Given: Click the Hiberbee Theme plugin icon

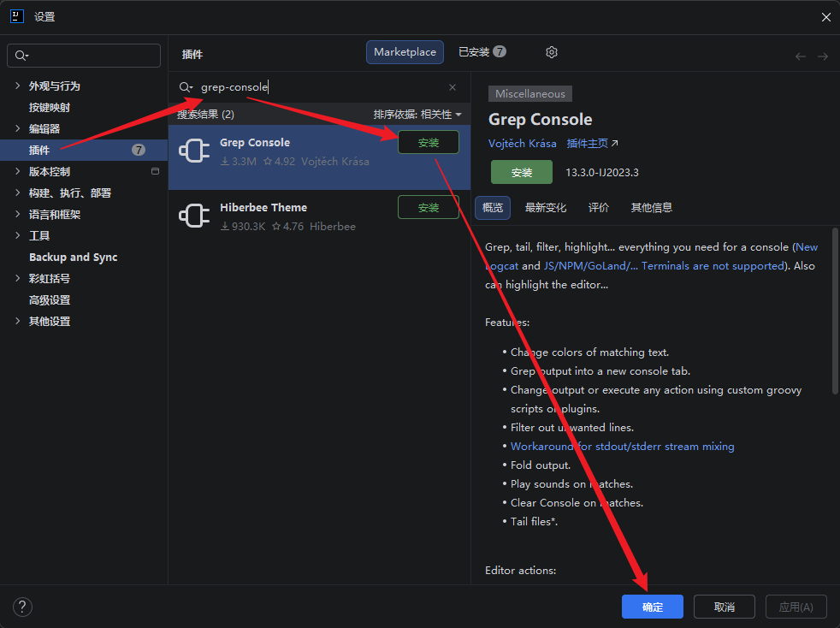Looking at the screenshot, I should (x=194, y=216).
